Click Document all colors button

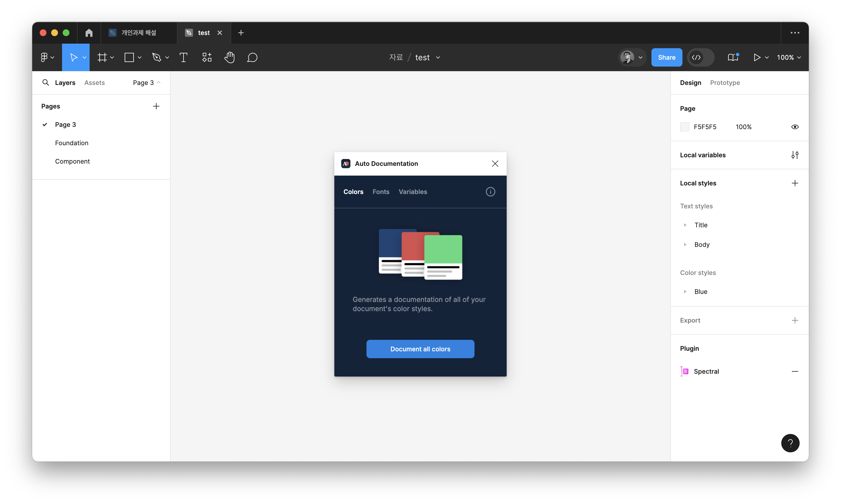click(x=420, y=349)
